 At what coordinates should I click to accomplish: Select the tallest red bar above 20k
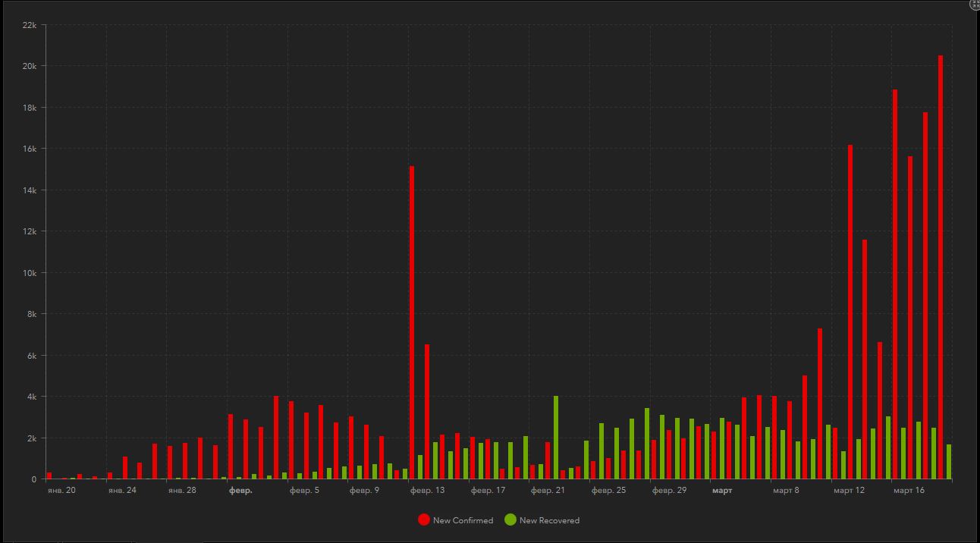941,267
